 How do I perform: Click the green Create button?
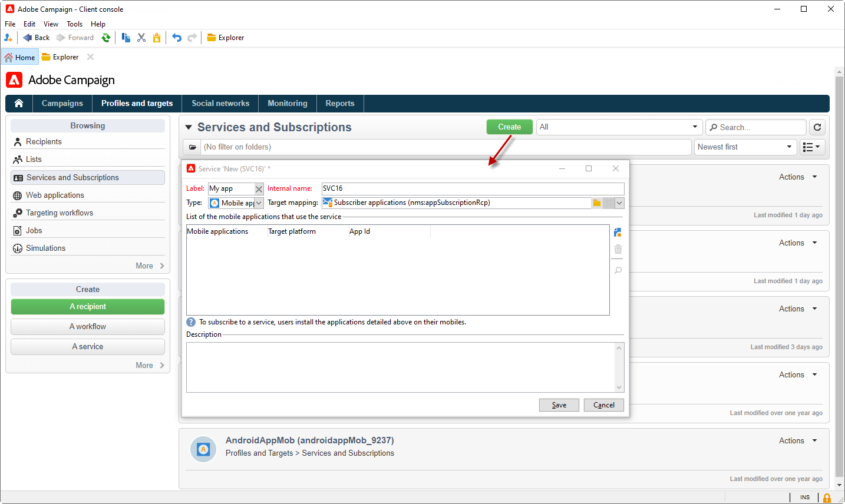(x=510, y=127)
